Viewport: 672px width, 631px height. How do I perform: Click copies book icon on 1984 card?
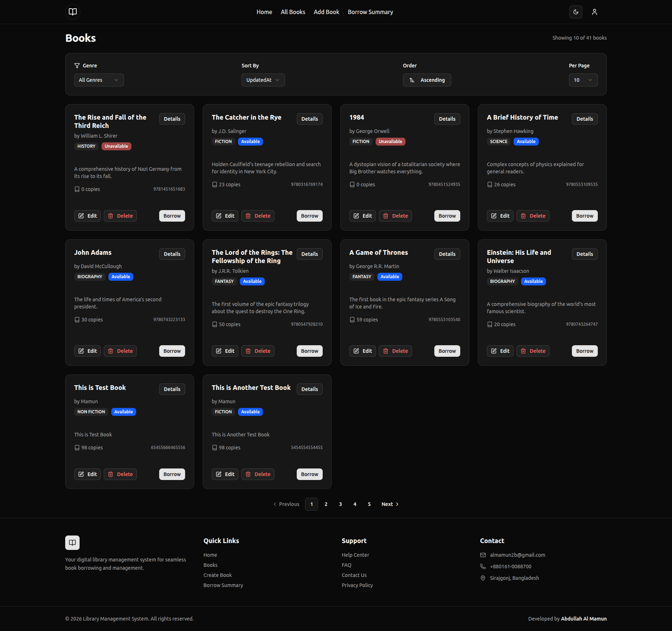tap(352, 185)
